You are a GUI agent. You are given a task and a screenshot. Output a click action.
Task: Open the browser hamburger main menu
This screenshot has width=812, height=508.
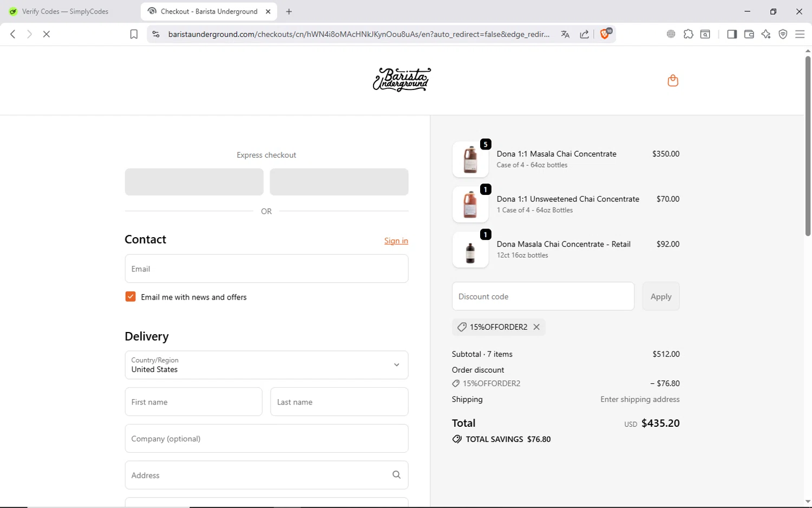click(800, 34)
